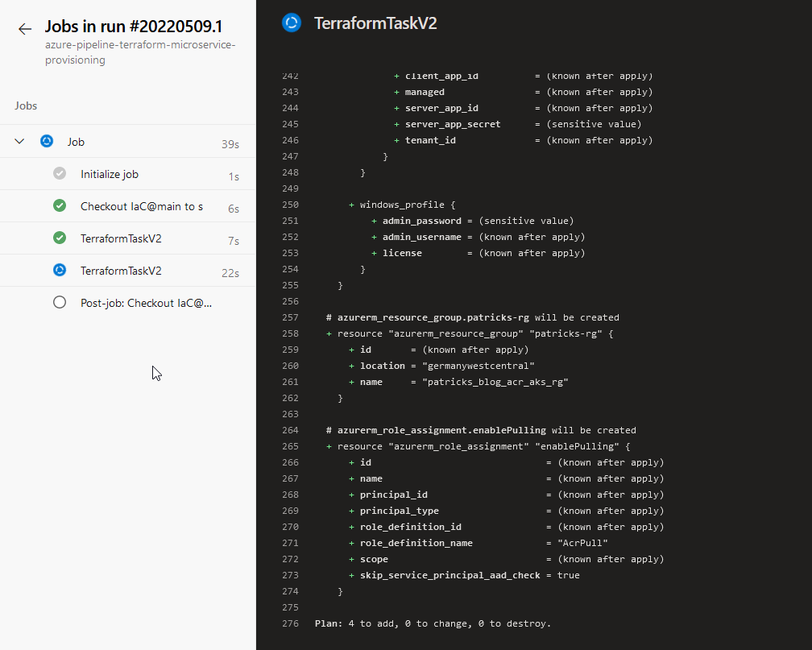The width and height of the screenshot is (812, 650).
Task: Click the tenant_id = (known after apply) line
Action: click(524, 140)
